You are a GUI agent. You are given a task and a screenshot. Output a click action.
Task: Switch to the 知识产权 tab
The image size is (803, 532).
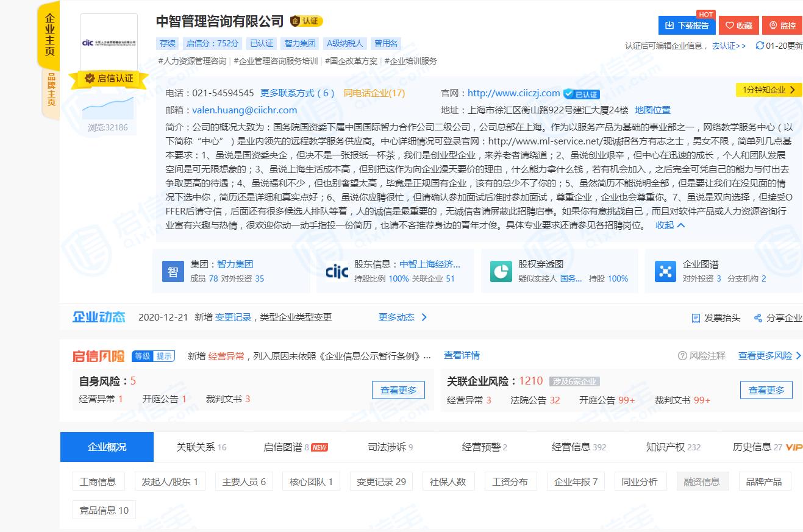point(673,447)
